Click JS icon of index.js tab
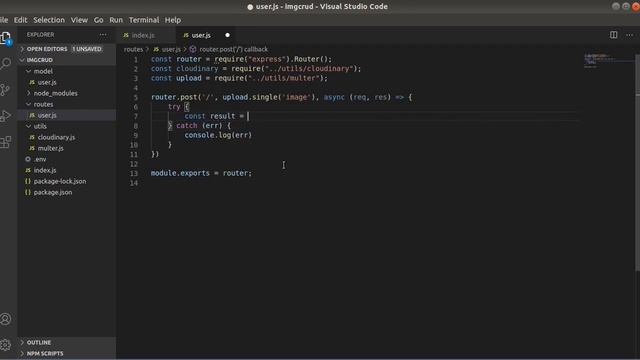Screen dimensions: 640x360 pos(126,35)
